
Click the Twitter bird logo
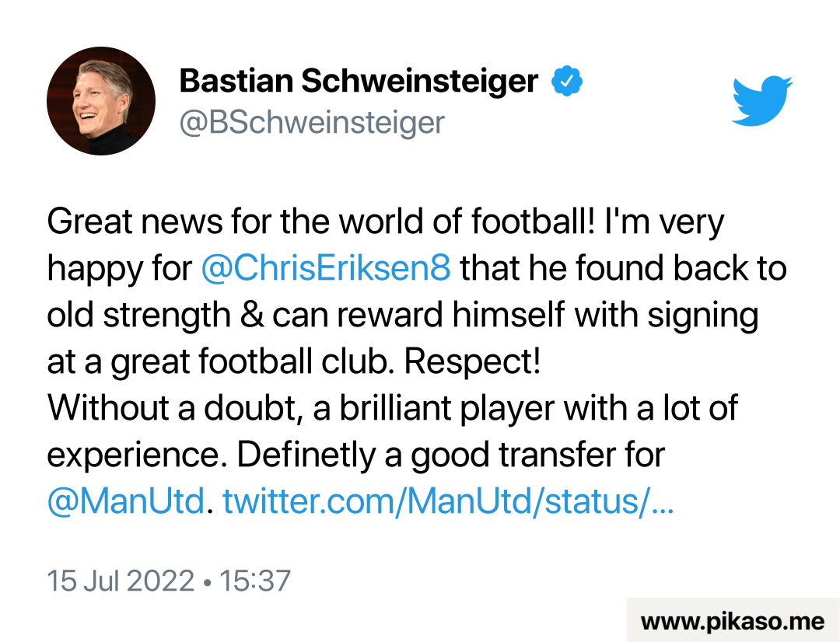(x=761, y=100)
